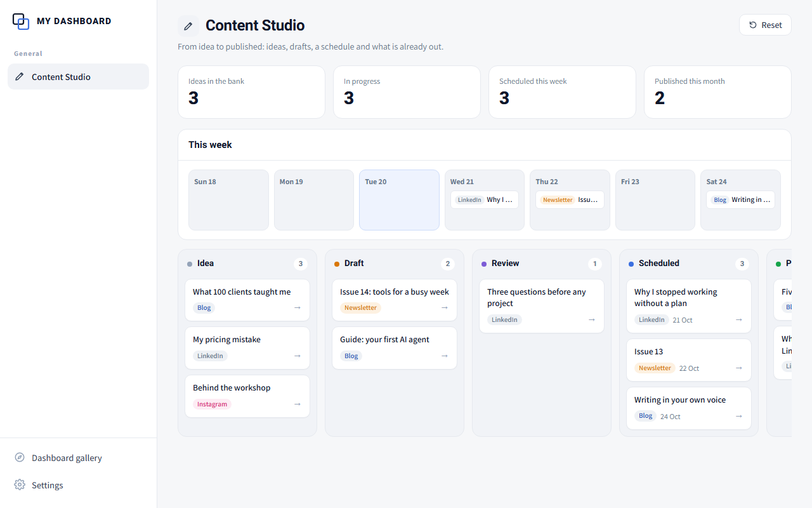Screen dimensions: 812x508
Task: Click arrow on the 'Issue 13' card
Action: pyautogui.click(x=739, y=368)
